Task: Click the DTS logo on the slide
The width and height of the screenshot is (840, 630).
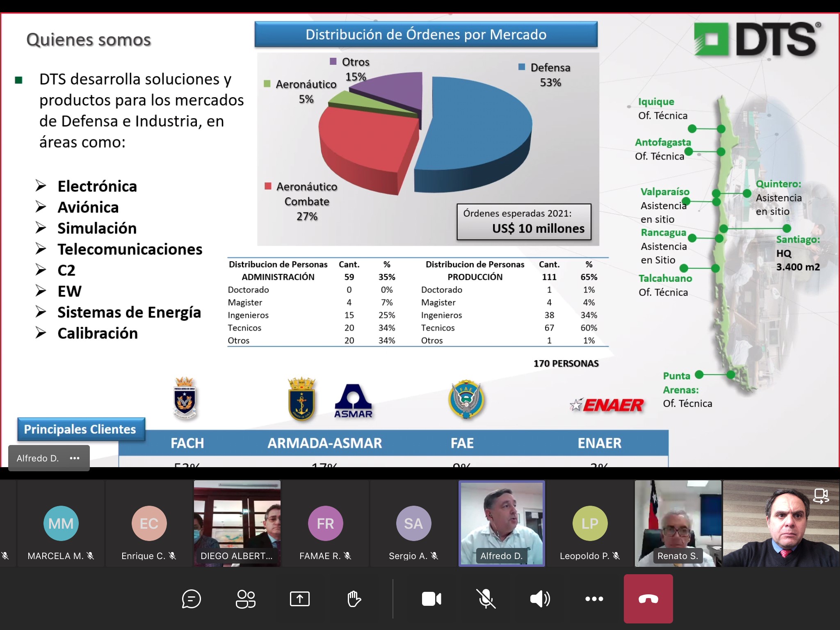Action: tap(757, 39)
